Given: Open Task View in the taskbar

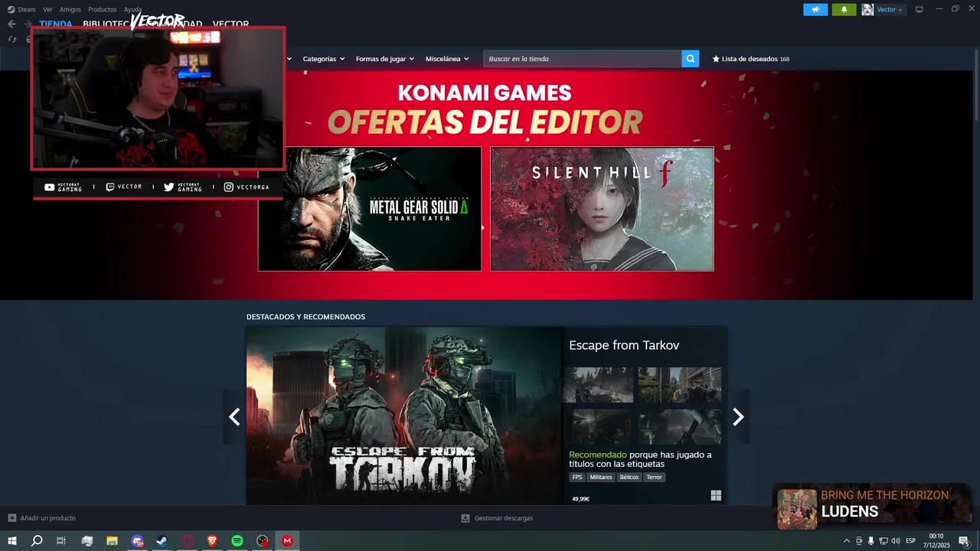Looking at the screenshot, I should 61,541.
